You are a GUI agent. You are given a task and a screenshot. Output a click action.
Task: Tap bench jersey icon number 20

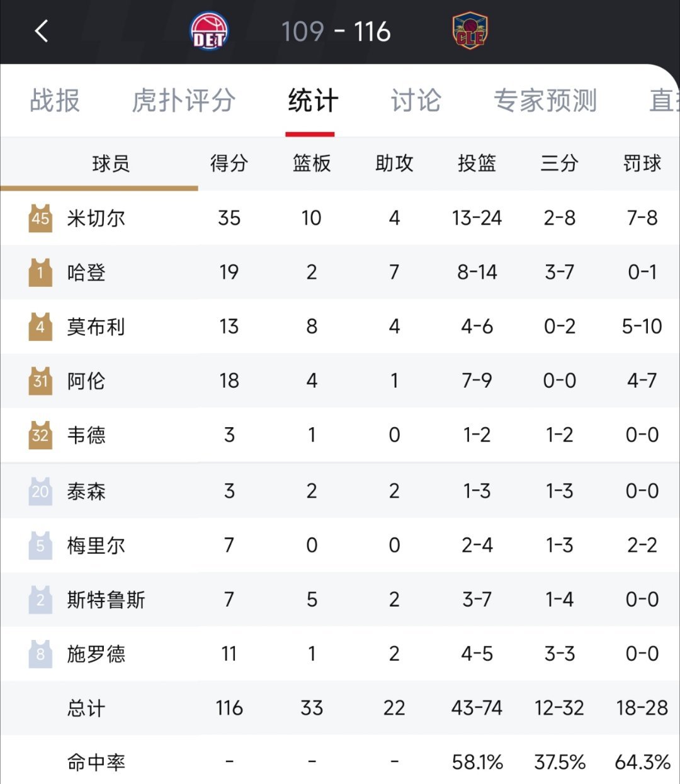[40, 491]
